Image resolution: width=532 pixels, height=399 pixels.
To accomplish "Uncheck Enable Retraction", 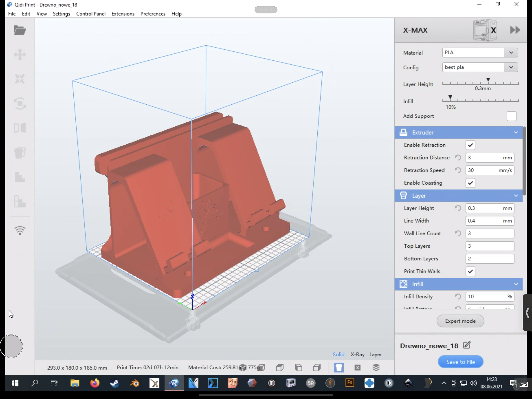I will click(x=470, y=145).
